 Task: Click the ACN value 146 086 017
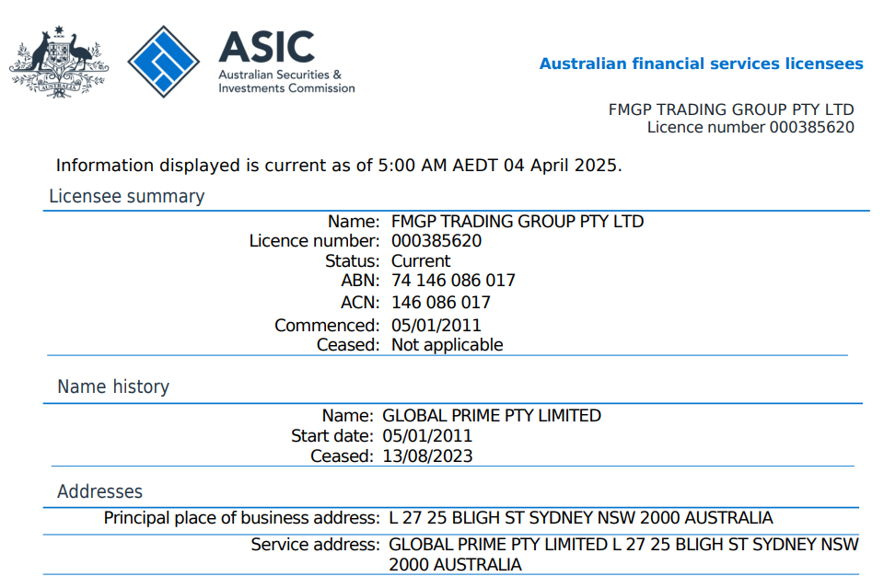point(441,302)
